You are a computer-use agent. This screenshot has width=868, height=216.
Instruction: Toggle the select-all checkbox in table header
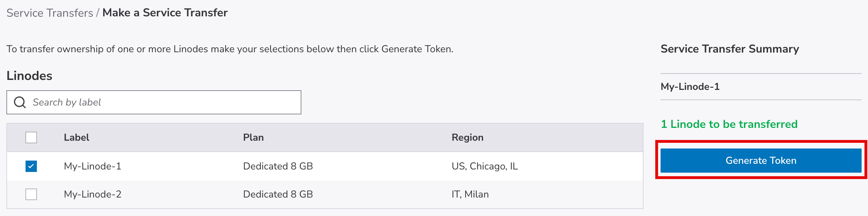[x=31, y=137]
